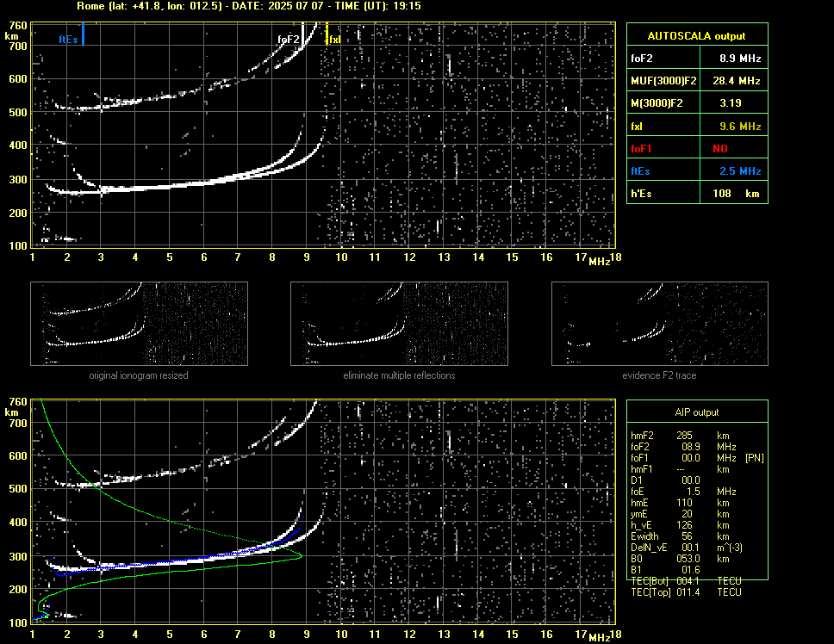
Task: Click the blue 'ftEs' row label in table
Action: click(x=640, y=171)
